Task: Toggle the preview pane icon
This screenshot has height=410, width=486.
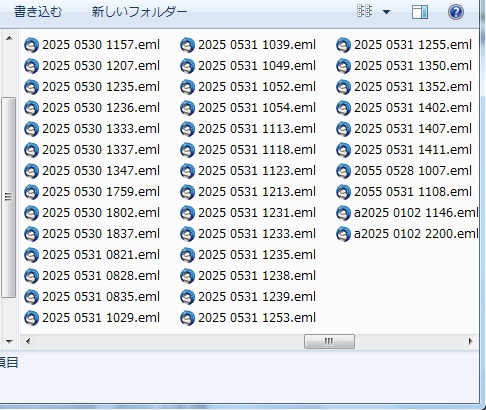Action: (420, 12)
